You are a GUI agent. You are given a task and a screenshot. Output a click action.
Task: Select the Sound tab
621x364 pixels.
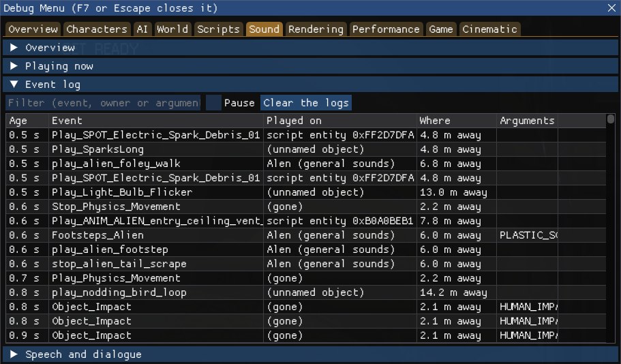[x=264, y=29]
